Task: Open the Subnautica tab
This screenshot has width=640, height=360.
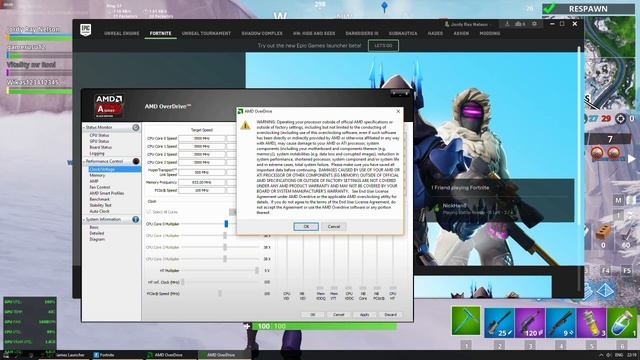Action: (403, 33)
